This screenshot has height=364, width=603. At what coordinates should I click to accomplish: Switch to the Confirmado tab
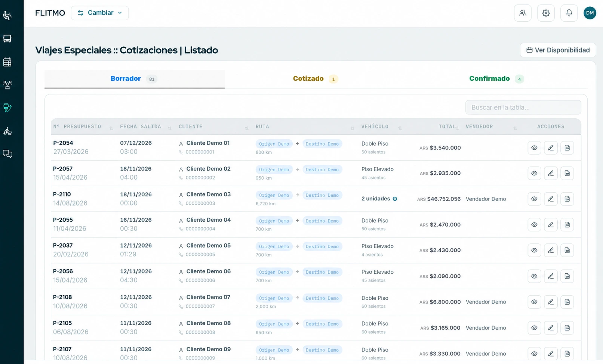(x=496, y=79)
